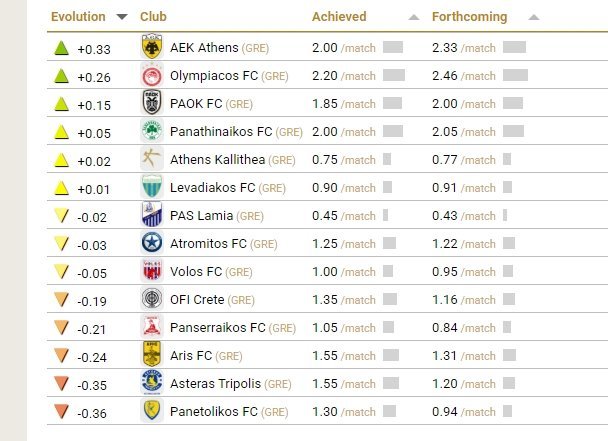
Task: Click the Asteras Tripolis club logo
Action: pos(152,382)
